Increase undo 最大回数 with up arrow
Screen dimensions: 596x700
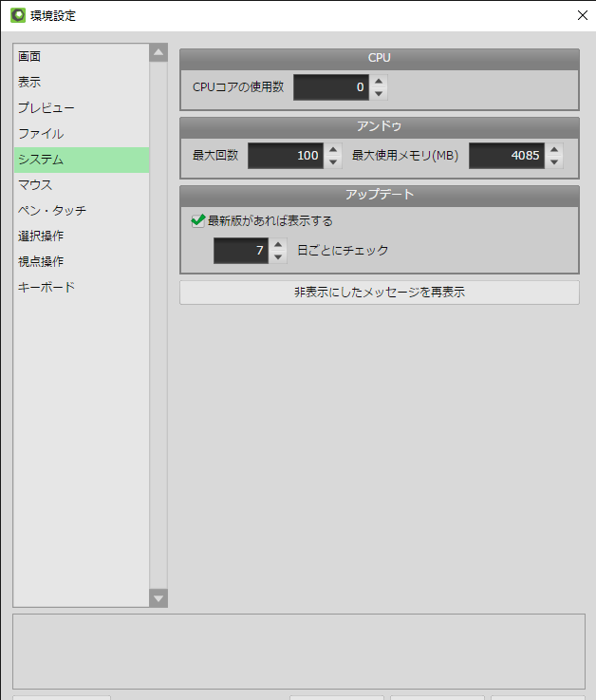(x=333, y=149)
